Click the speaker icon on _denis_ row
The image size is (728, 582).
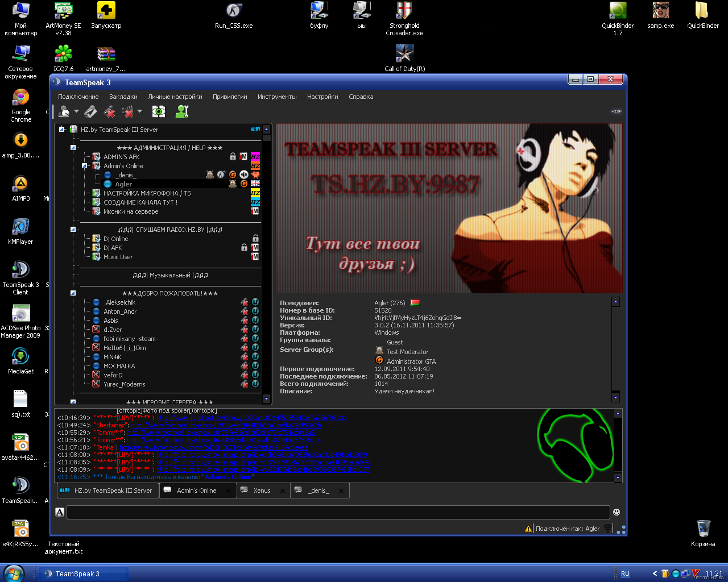pyautogui.click(x=244, y=174)
